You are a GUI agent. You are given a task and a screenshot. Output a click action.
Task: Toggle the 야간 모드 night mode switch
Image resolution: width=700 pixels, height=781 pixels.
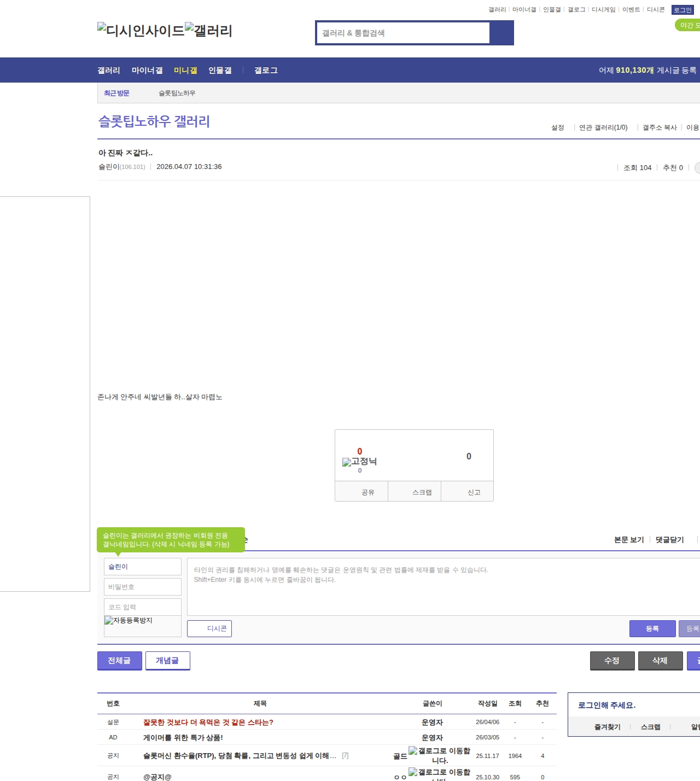688,25
